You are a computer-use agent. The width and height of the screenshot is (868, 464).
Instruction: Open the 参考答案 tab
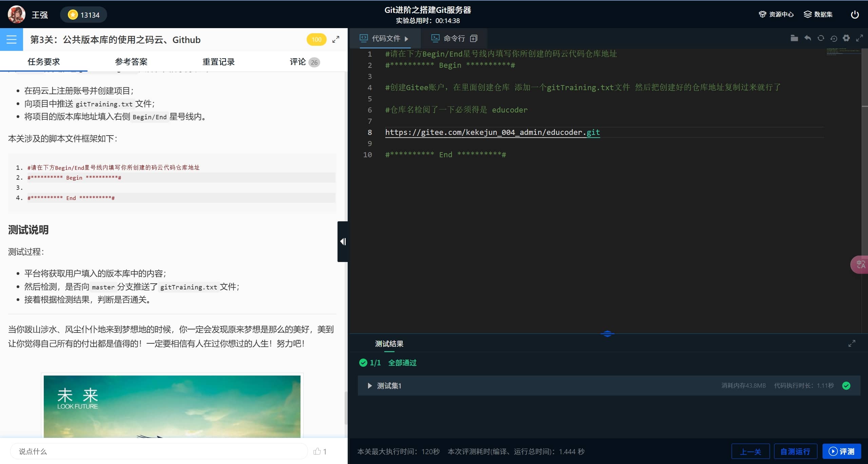coord(131,62)
